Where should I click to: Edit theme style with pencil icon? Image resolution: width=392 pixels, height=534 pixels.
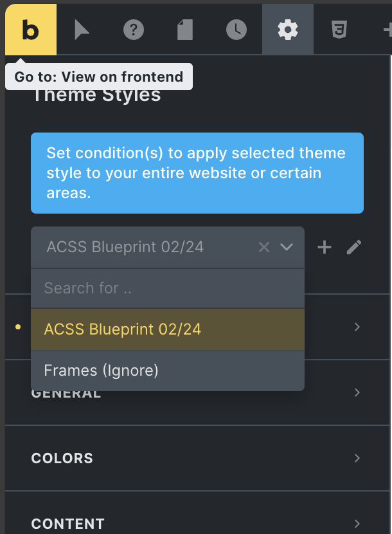pyautogui.click(x=354, y=247)
